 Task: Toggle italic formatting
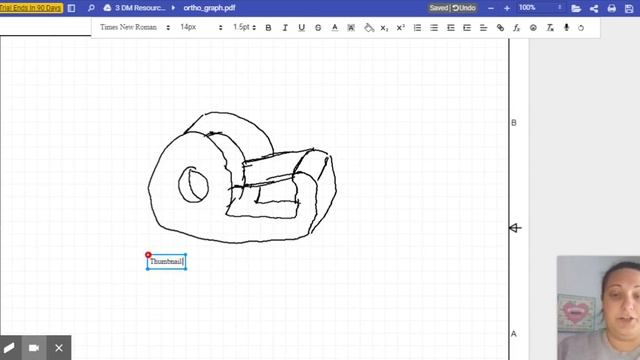[285, 28]
